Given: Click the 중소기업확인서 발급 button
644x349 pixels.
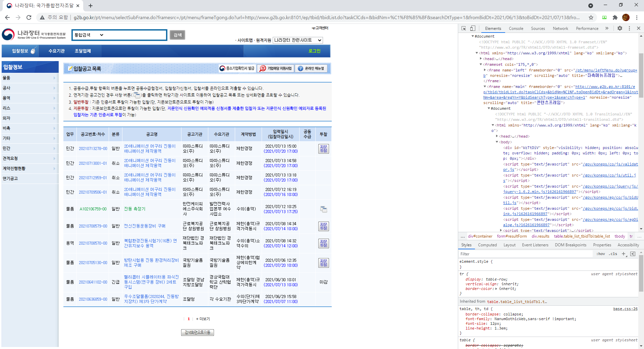Looking at the screenshot, I should (x=237, y=68).
